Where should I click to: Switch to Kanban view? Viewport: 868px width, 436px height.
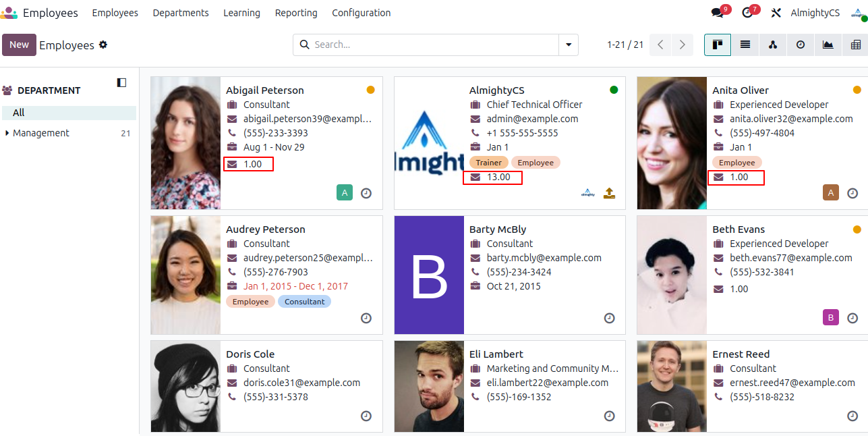[718, 45]
